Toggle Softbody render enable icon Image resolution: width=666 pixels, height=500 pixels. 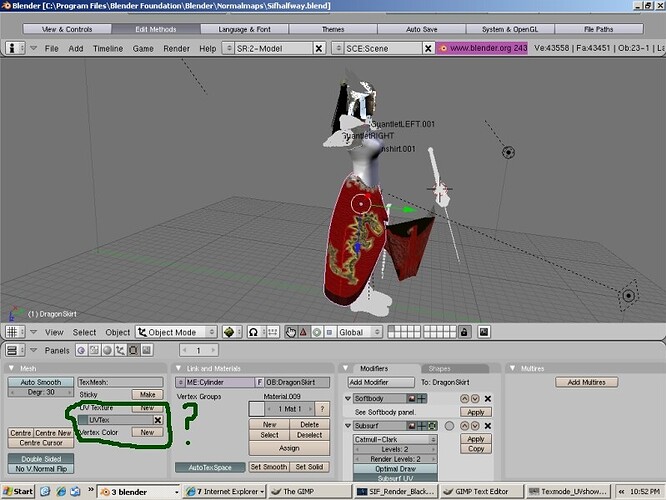[412, 398]
